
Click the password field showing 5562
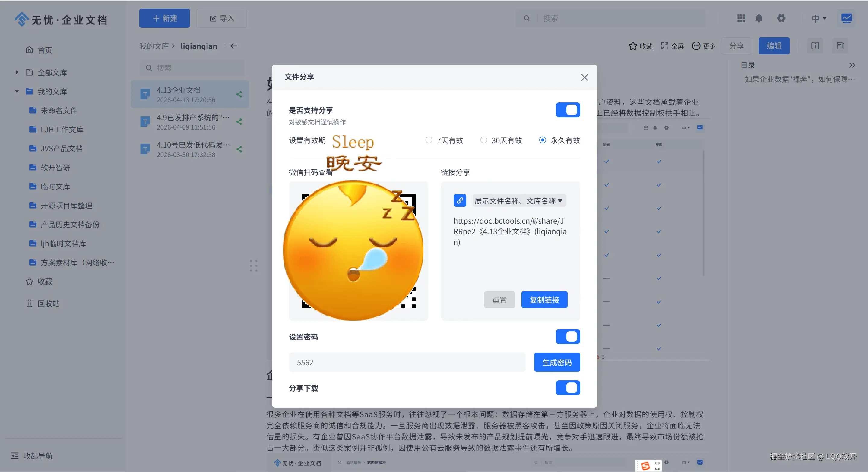coord(407,362)
